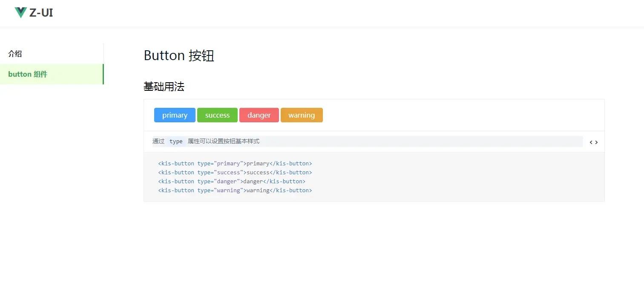Click the 基础用法 section title

164,87
